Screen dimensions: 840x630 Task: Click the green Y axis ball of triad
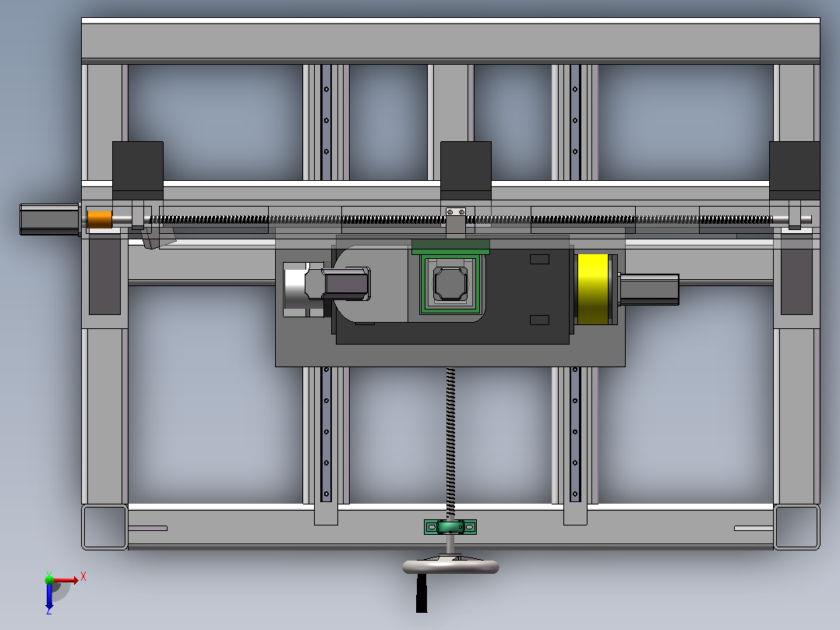(49, 579)
